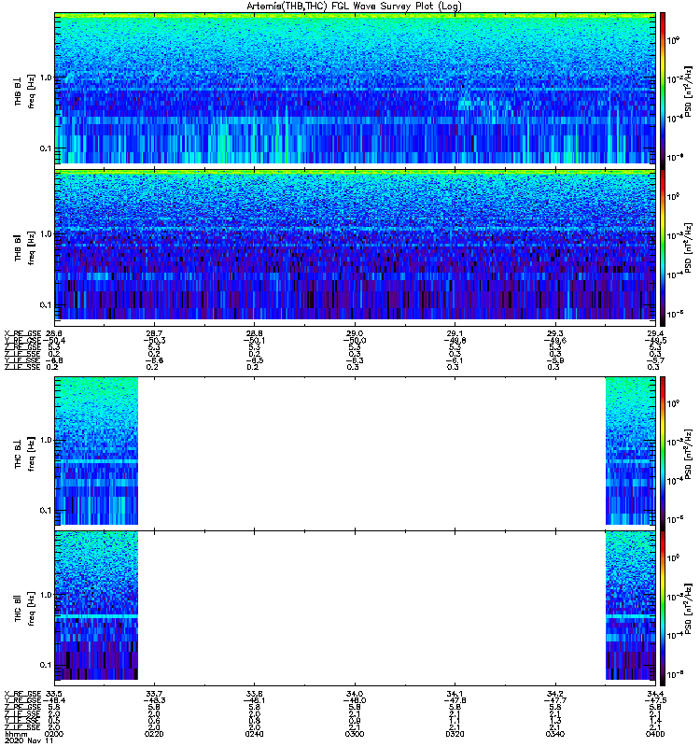The height and width of the screenshot is (747, 700).
Task: Click the THB X_RE_GSE value "29.0"
Action: coord(355,333)
